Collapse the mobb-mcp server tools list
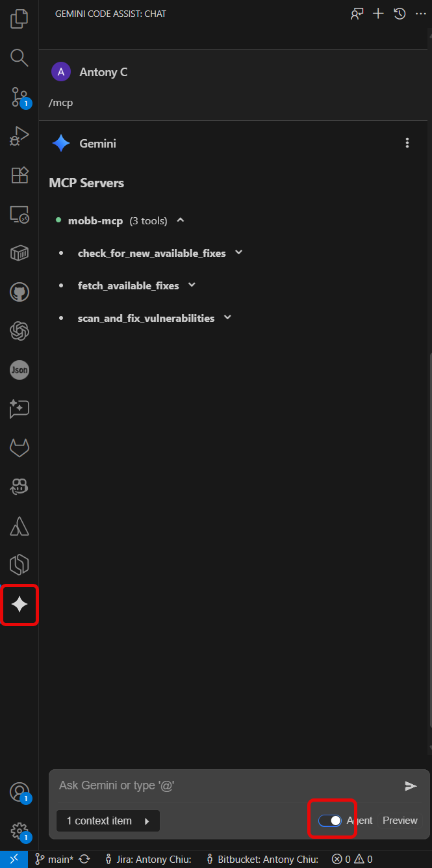The height and width of the screenshot is (868, 432). click(181, 220)
